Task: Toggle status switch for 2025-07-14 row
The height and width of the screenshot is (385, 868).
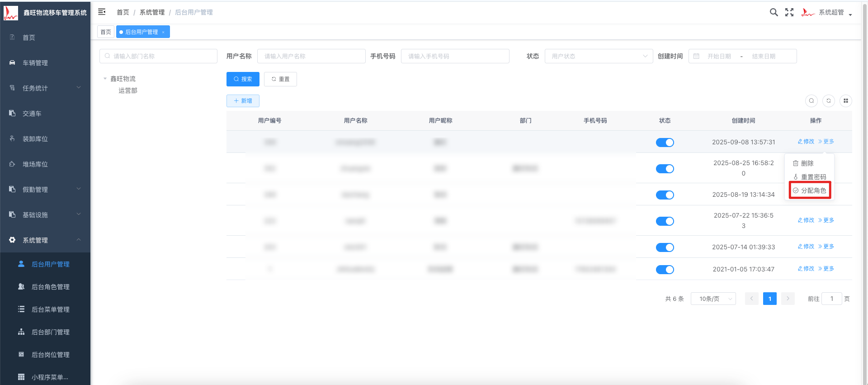Action: click(665, 247)
